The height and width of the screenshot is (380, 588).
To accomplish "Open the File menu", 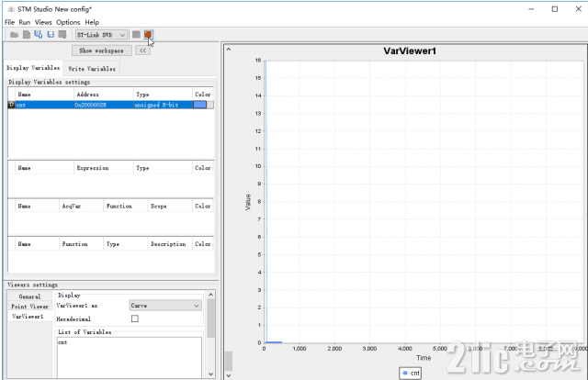I will [10, 22].
